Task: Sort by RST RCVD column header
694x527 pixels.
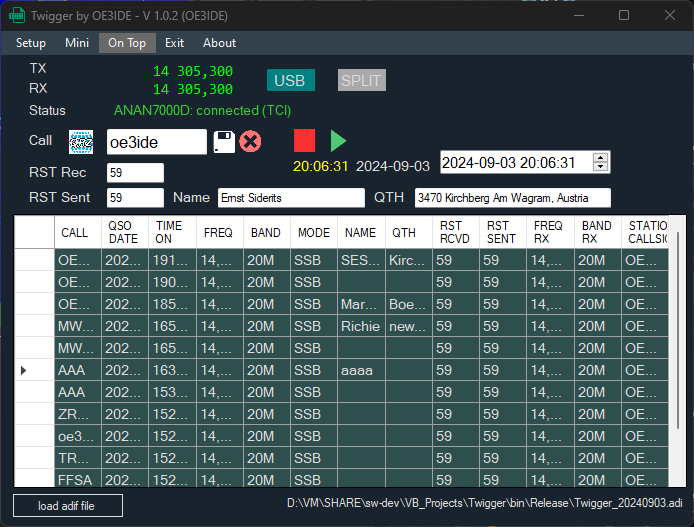Action: coord(456,232)
